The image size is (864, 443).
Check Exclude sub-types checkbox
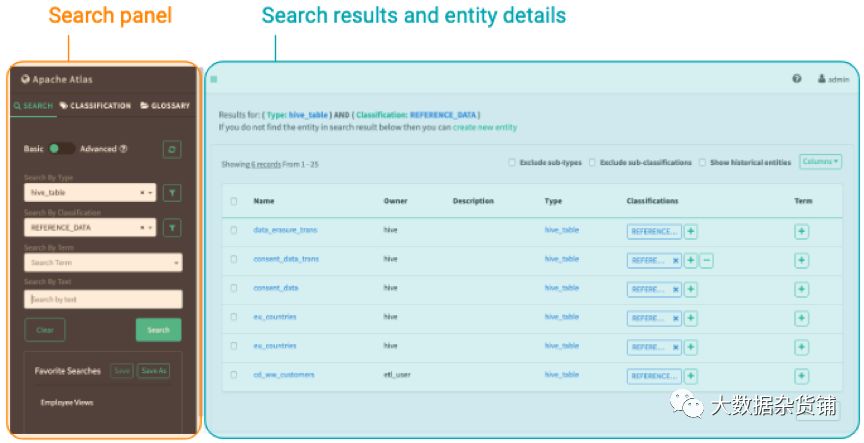pos(512,163)
